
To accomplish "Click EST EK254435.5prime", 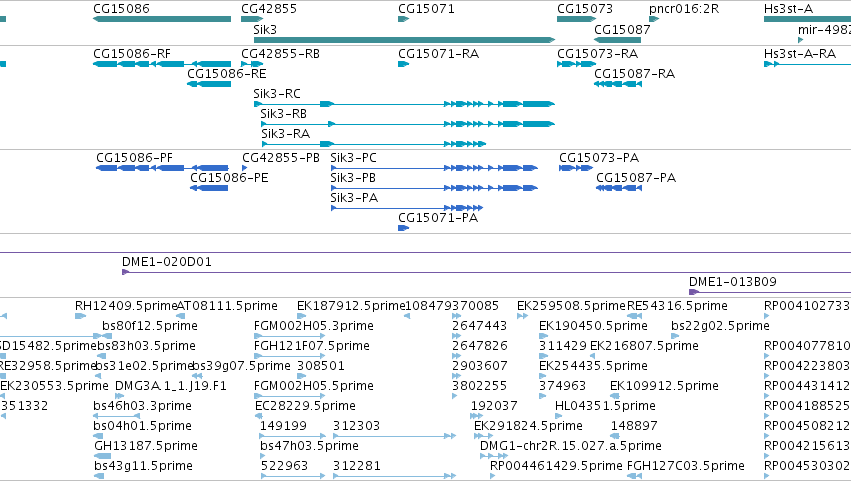I will tap(593, 366).
